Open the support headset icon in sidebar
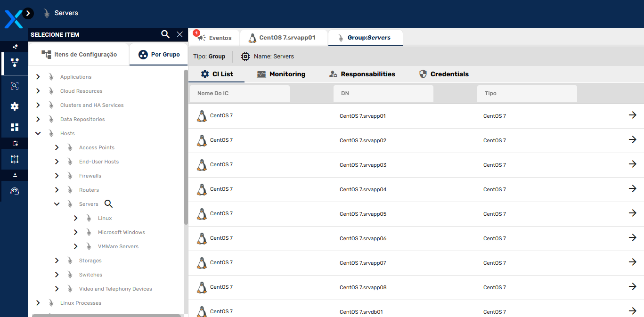This screenshot has height=317, width=644. (x=15, y=191)
